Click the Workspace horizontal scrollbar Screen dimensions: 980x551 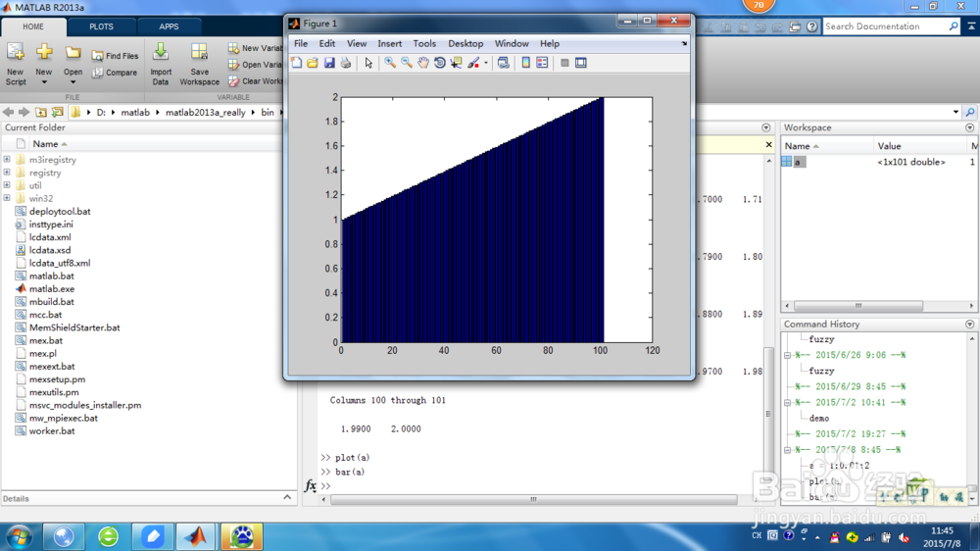click(858, 306)
